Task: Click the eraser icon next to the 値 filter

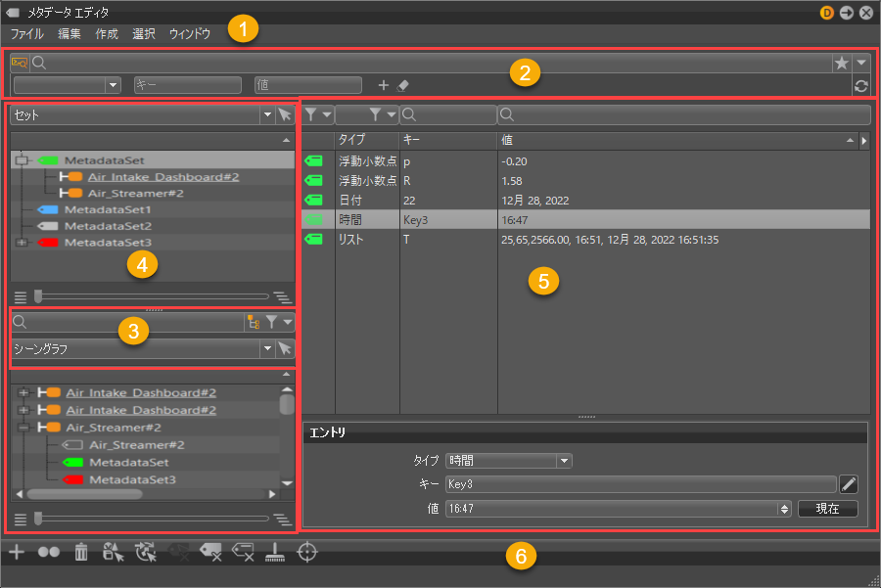Action: pos(403,85)
